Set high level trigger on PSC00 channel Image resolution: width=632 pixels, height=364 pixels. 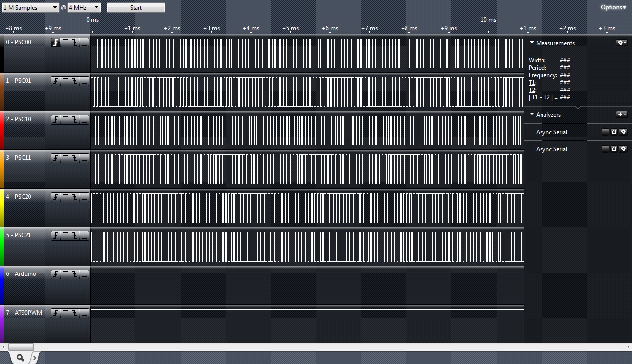pos(65,43)
